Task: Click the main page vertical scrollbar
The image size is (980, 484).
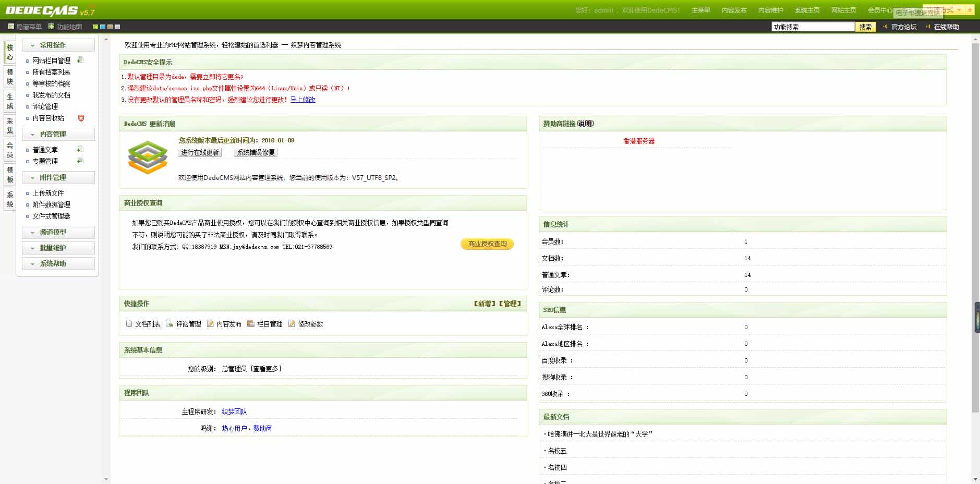Action: pos(975,227)
